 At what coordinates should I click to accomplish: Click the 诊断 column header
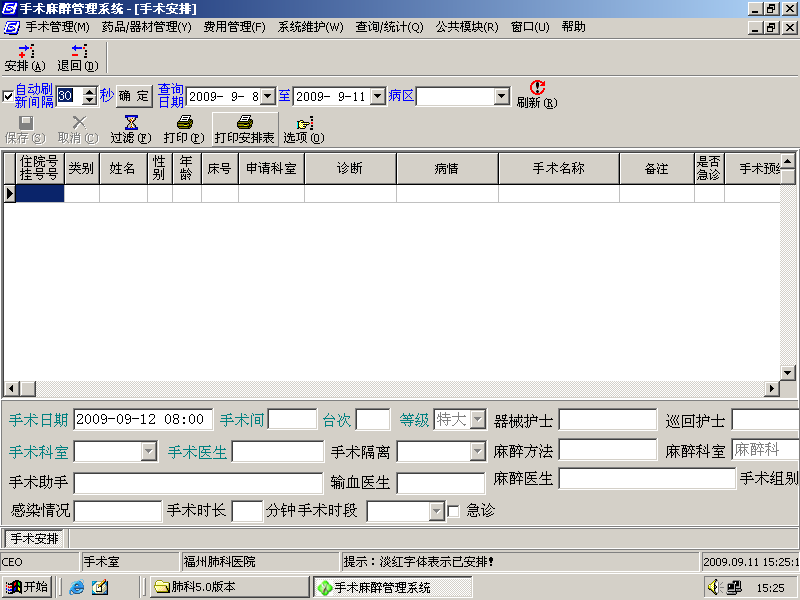pos(350,168)
